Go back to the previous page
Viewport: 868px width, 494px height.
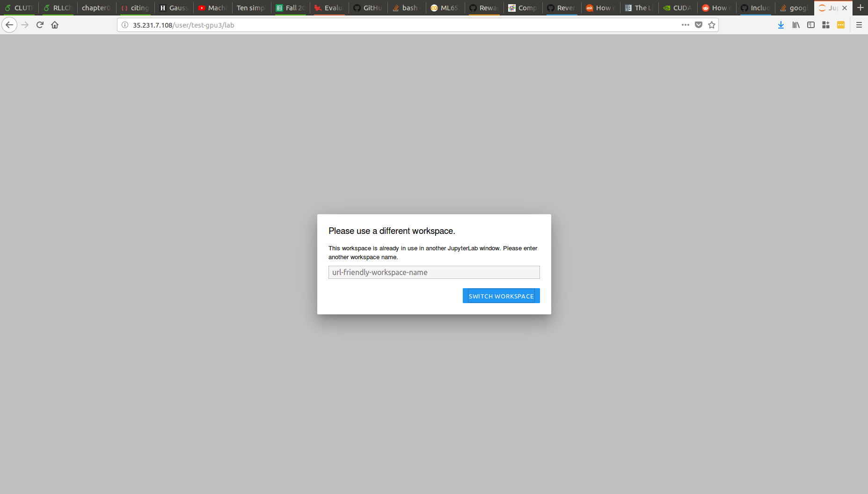(x=9, y=25)
